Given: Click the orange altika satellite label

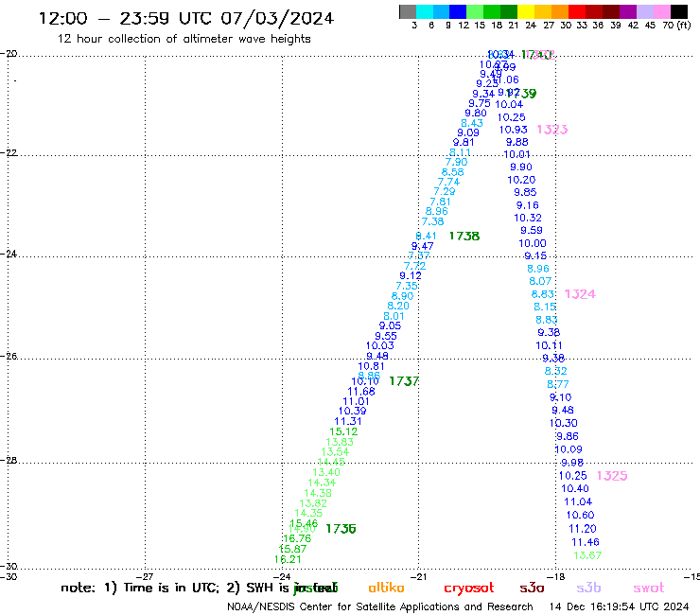Looking at the screenshot, I should coord(386,588).
